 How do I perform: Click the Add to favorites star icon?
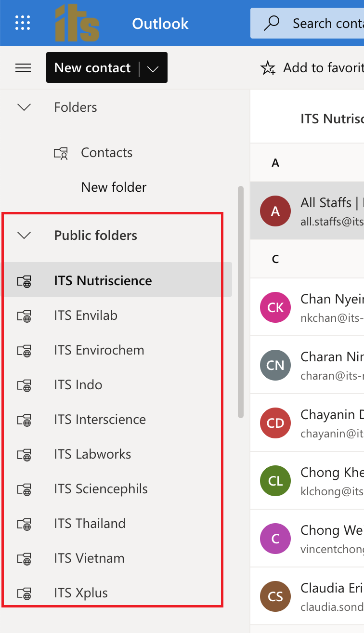coord(268,68)
